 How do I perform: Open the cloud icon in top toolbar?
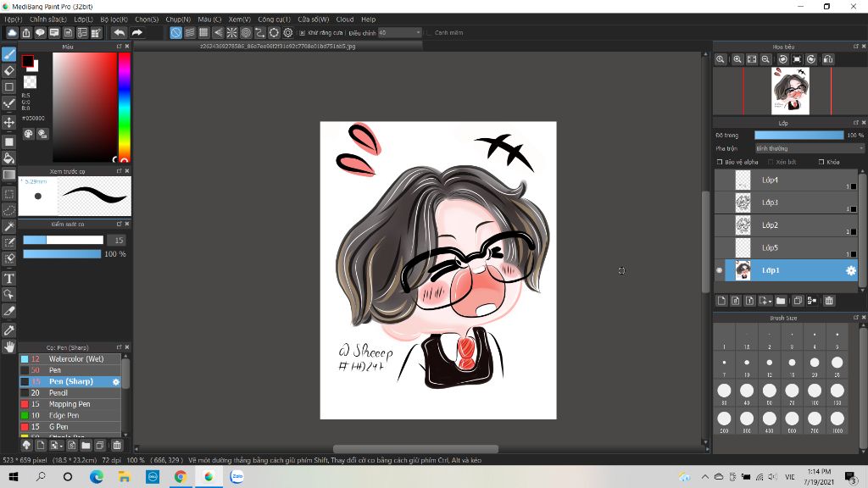click(x=12, y=33)
